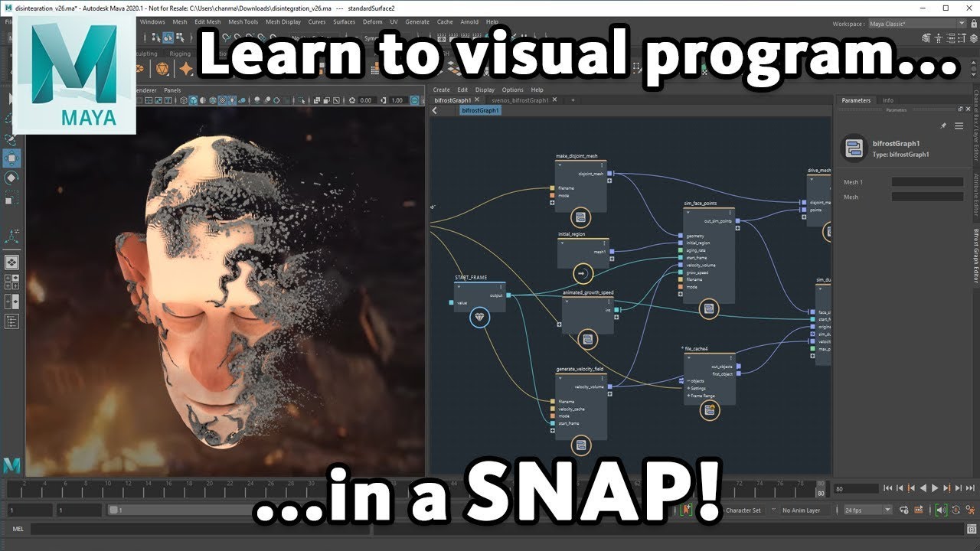Click the viewport gamma field showing 1.00

point(397,100)
